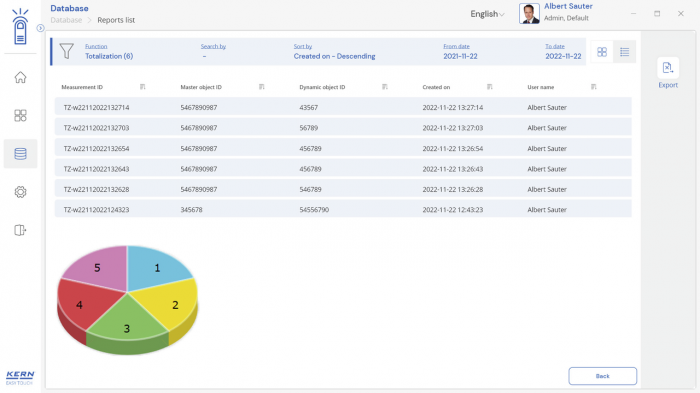Select the row TZ-w22112022132714
Image resolution: width=700 pixels, height=393 pixels.
coord(343,107)
